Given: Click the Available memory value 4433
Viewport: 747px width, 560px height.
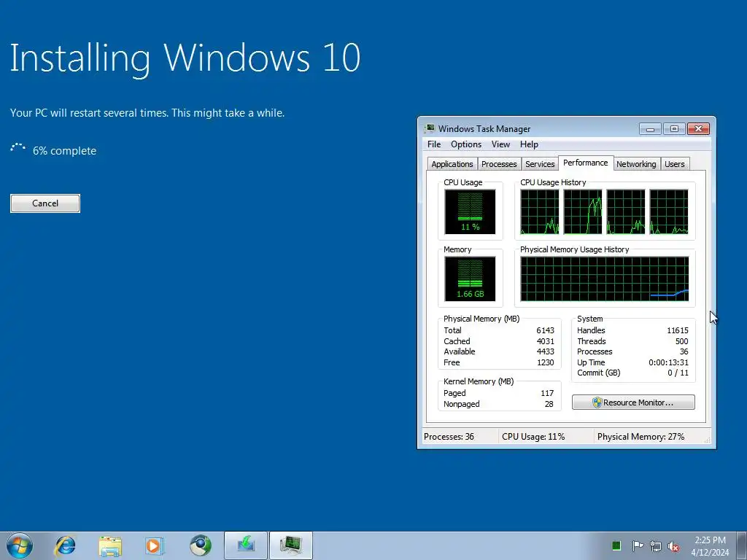Looking at the screenshot, I should point(545,352).
